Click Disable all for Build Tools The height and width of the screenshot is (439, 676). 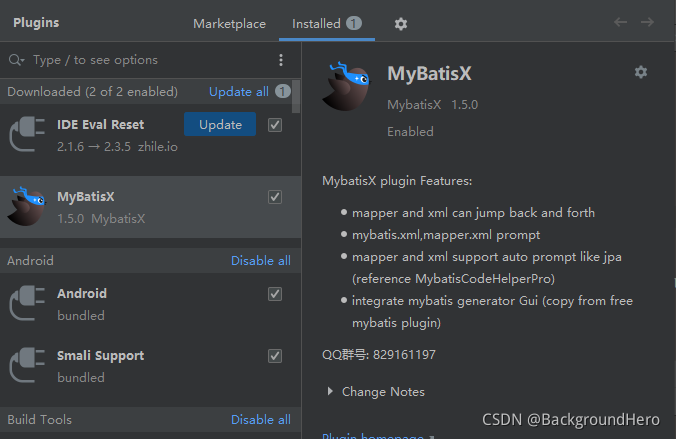coord(261,420)
